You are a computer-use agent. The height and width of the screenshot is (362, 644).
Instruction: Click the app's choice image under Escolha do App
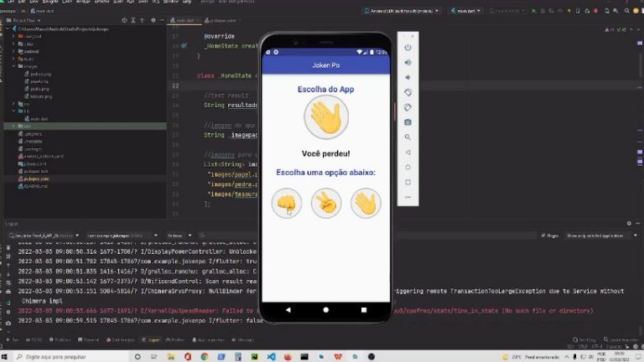click(326, 117)
